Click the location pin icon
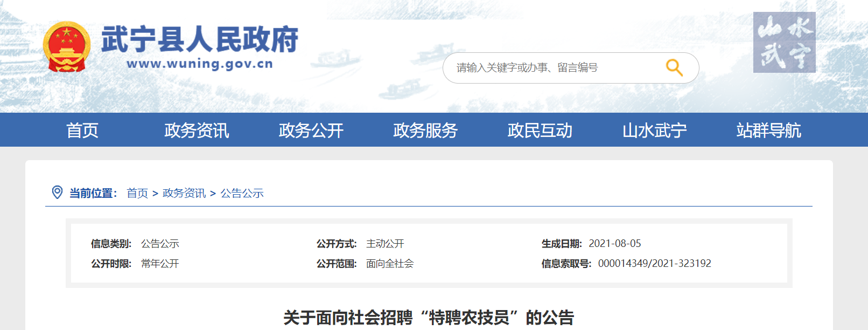 pyautogui.click(x=57, y=192)
